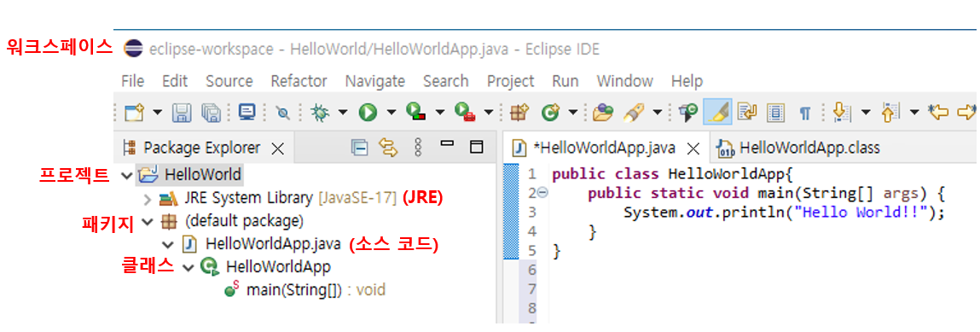Open Package Explorer View Menu dots
The image size is (980, 332).
click(419, 148)
